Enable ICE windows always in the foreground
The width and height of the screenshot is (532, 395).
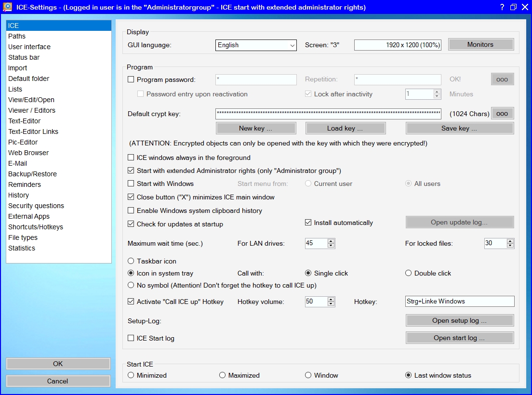(131, 158)
